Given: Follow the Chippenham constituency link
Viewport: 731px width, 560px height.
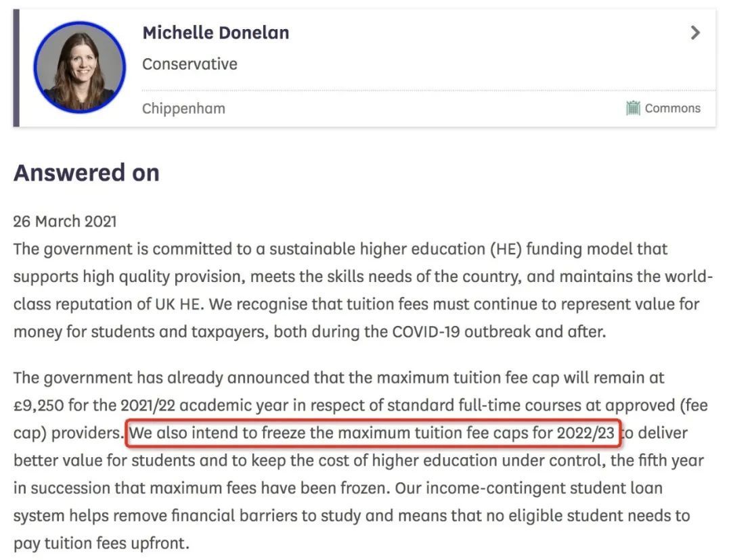Looking at the screenshot, I should coord(183,108).
